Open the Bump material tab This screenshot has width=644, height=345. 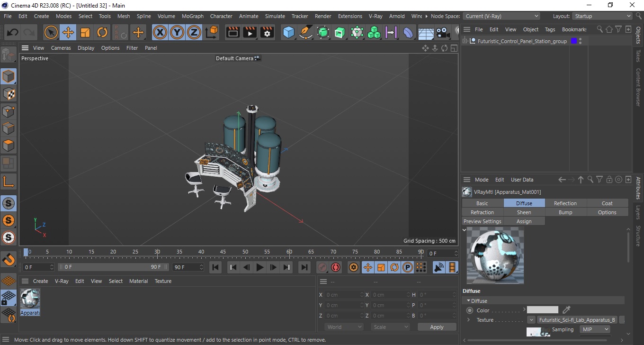565,212
